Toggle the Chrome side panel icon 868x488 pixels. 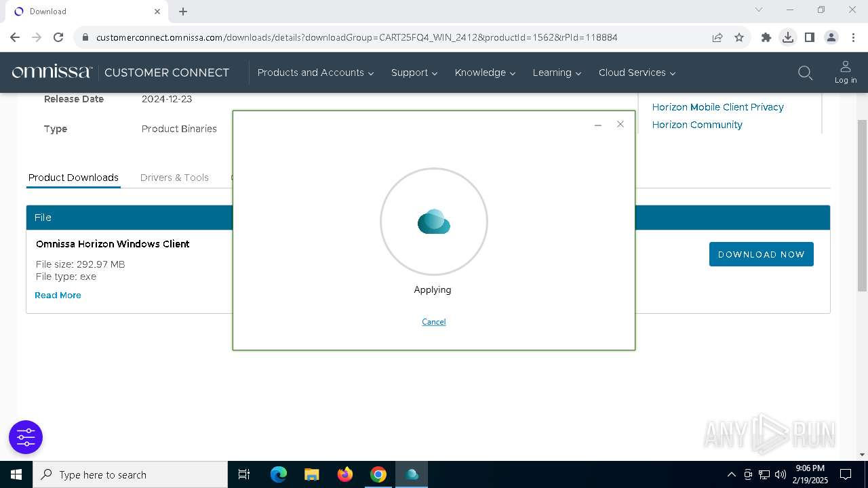point(810,37)
